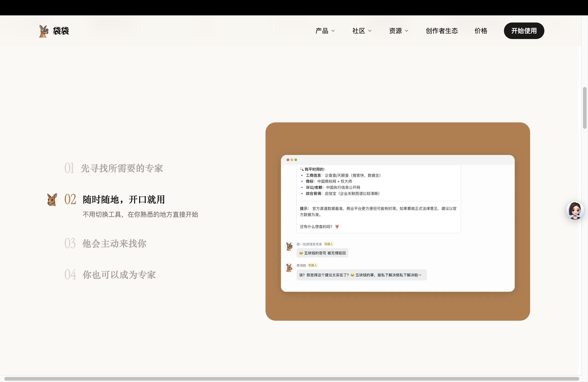The height and width of the screenshot is (382, 588).
Task: Expand the chevron next to 产品
Action: point(333,31)
